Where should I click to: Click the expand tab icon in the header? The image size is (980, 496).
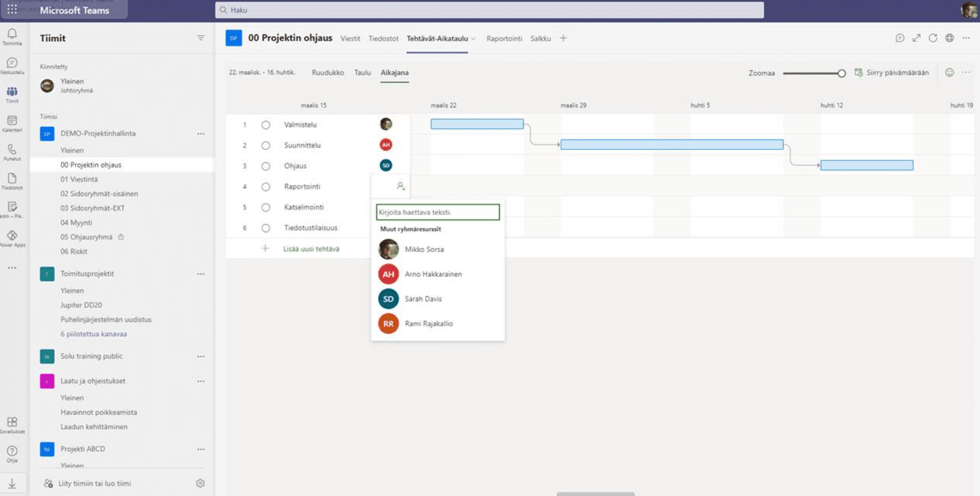pos(916,38)
